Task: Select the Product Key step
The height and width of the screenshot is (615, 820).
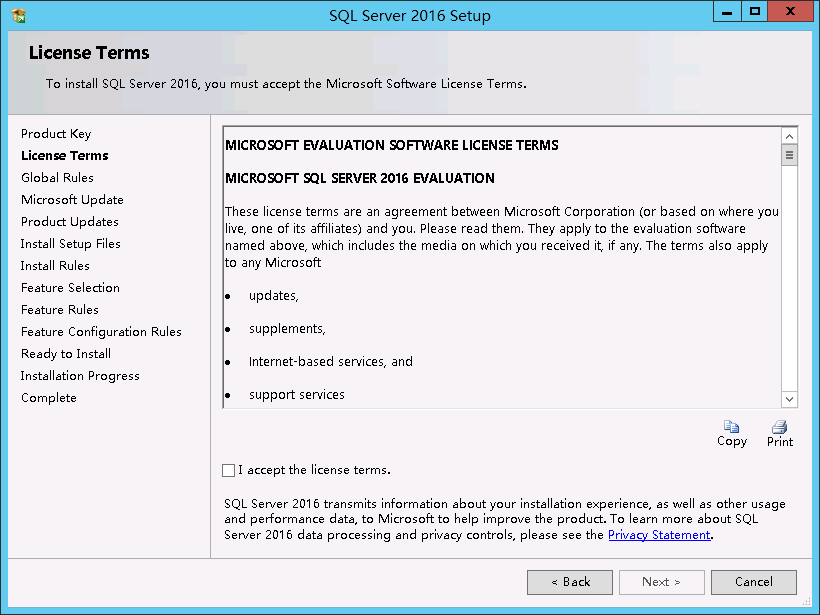Action: tap(56, 134)
